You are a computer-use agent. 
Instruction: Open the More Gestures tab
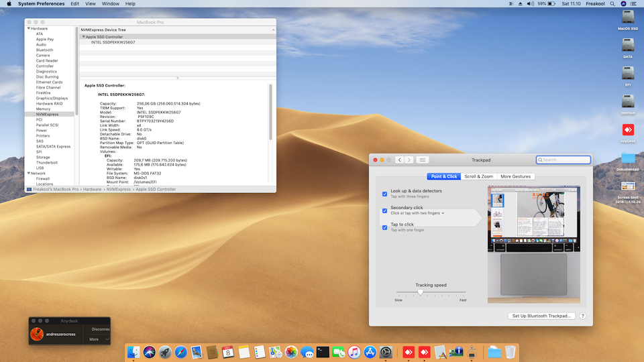(x=515, y=176)
